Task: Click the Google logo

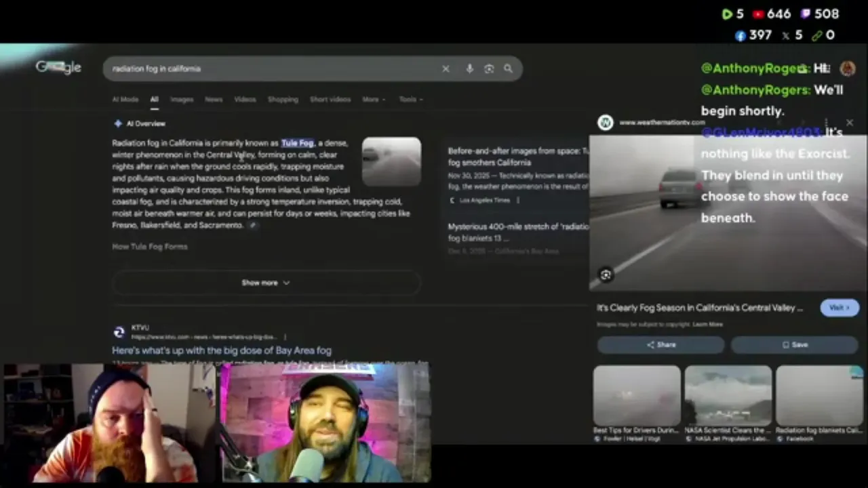Action: pyautogui.click(x=58, y=67)
